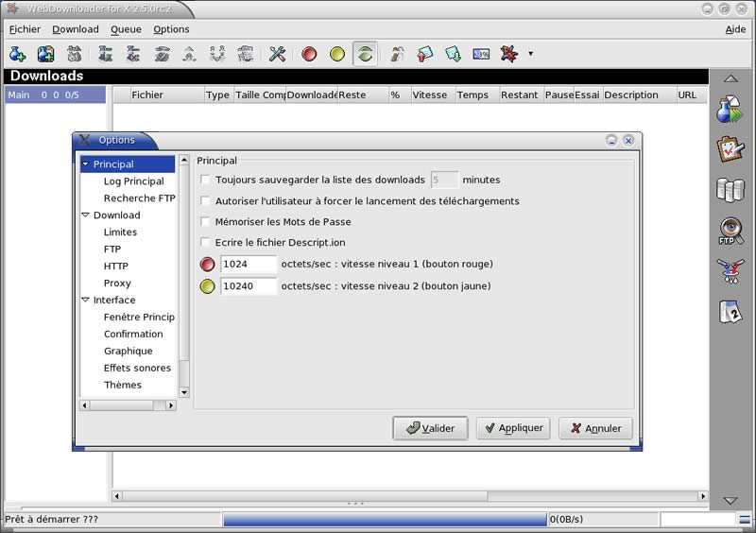The image size is (756, 533).
Task: Click the download arrow card toolbar icon
Action: coord(453,54)
